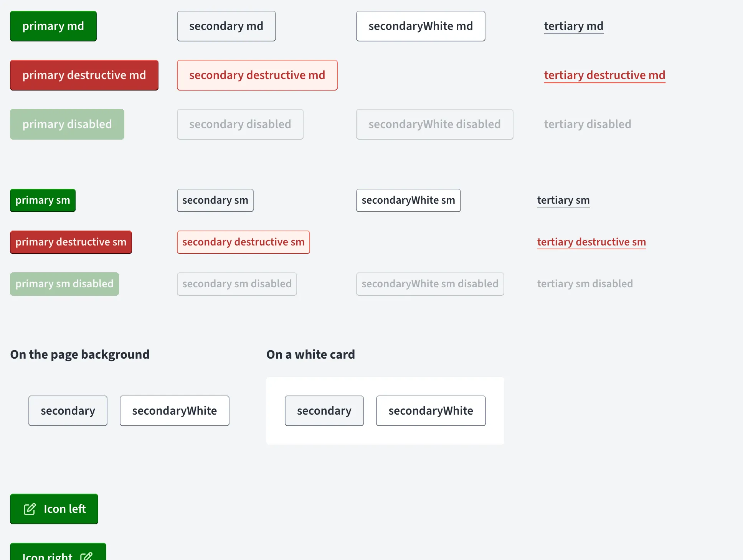The image size is (743, 560).
Task: Click the secondaryWhite sm button
Action: tap(408, 200)
